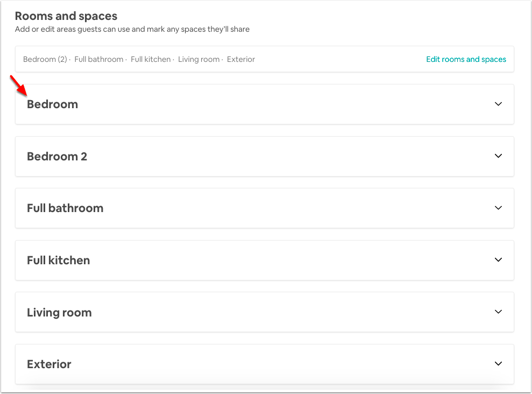
Task: Click 'Exterior' in the summary bar
Action: pos(241,59)
